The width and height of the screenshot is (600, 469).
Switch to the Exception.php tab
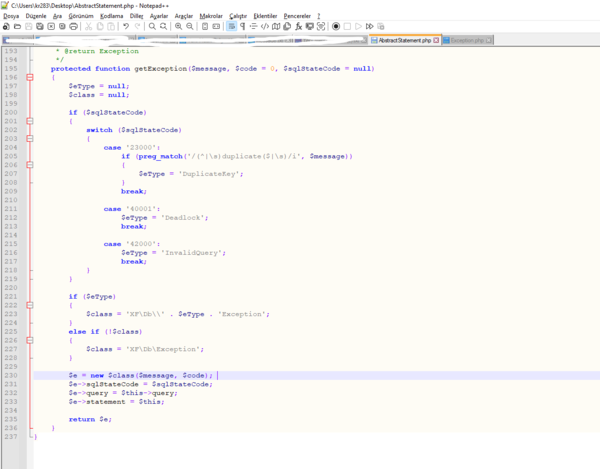(x=467, y=40)
